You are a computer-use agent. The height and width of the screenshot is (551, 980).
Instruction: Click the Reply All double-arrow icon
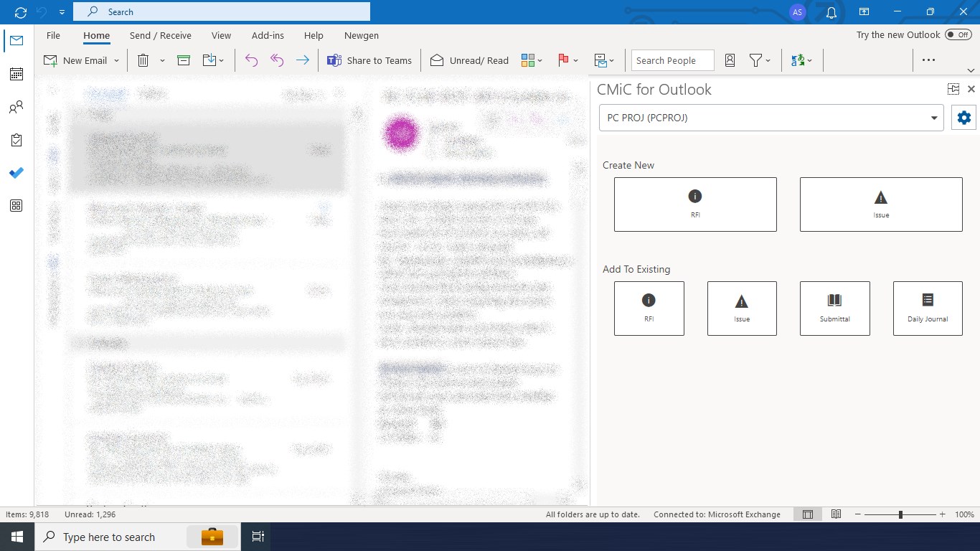tap(277, 60)
